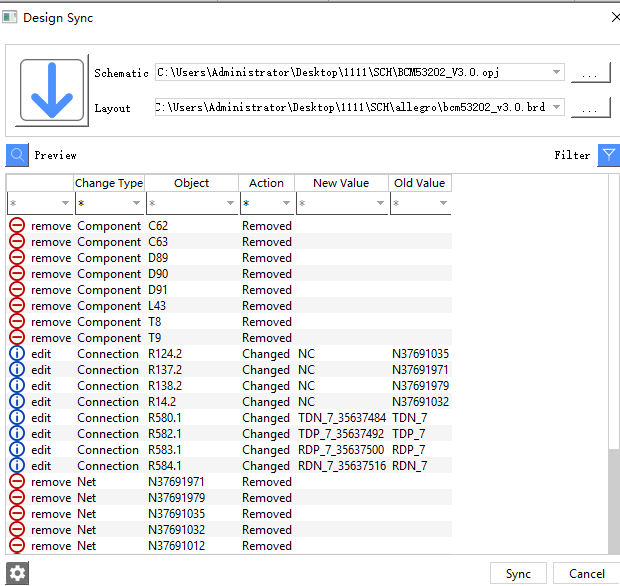Click the blue info icon for R138.2
This screenshot has width=620, height=586.
pos(17,386)
